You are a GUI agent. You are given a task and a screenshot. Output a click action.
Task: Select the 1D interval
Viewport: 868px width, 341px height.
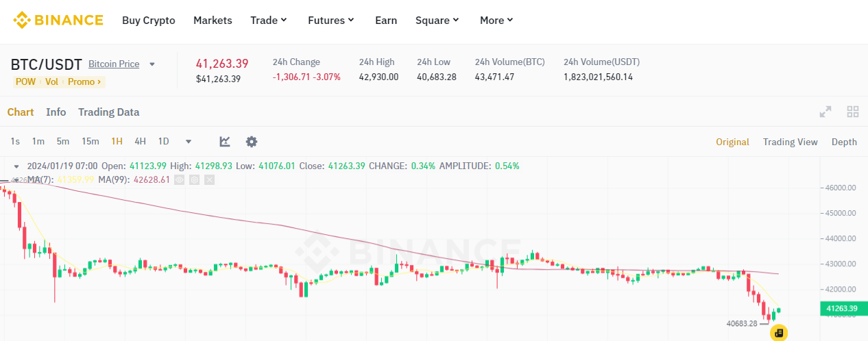[x=163, y=142]
